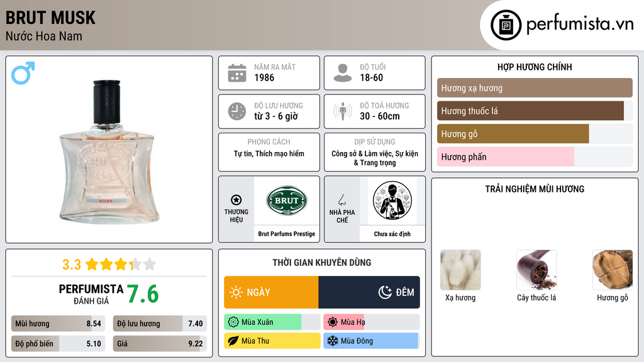Click the Trải nghiệm mùi hương heading
Screen dimensions: 644x362
pos(535,189)
